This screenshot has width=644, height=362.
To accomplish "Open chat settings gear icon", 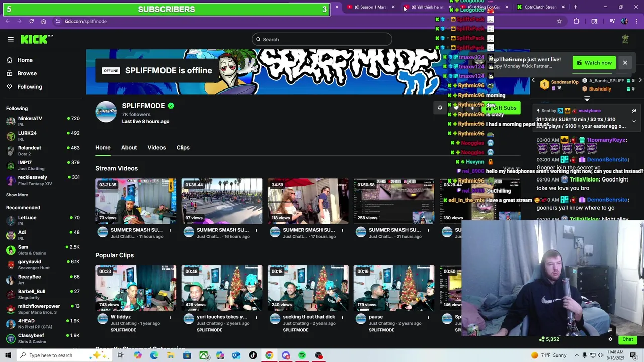I will click(610, 339).
